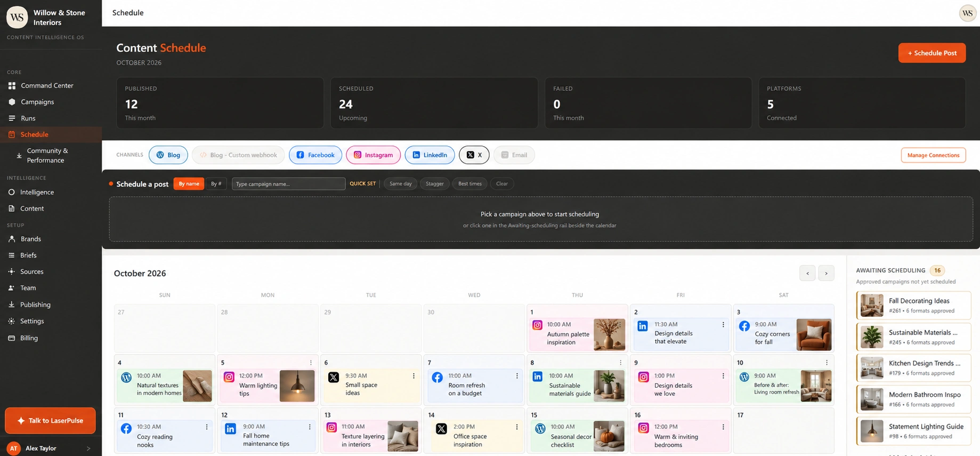This screenshot has width=980, height=456.
Task: Open options menu on Room refresh on a budget
Action: pos(517,376)
